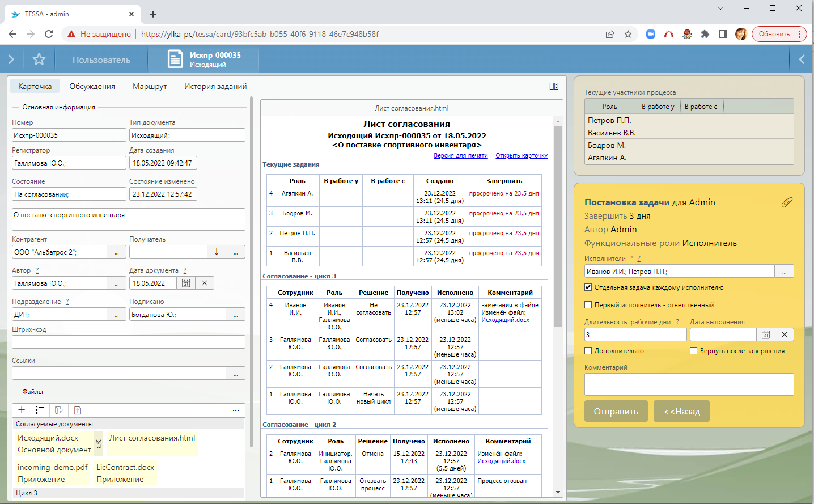Add a file with the plus icon

tap(22, 410)
